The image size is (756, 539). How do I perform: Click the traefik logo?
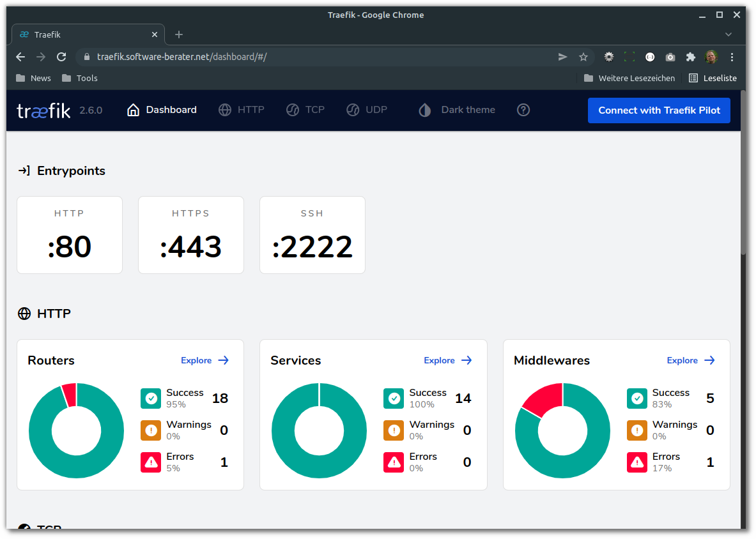(43, 110)
